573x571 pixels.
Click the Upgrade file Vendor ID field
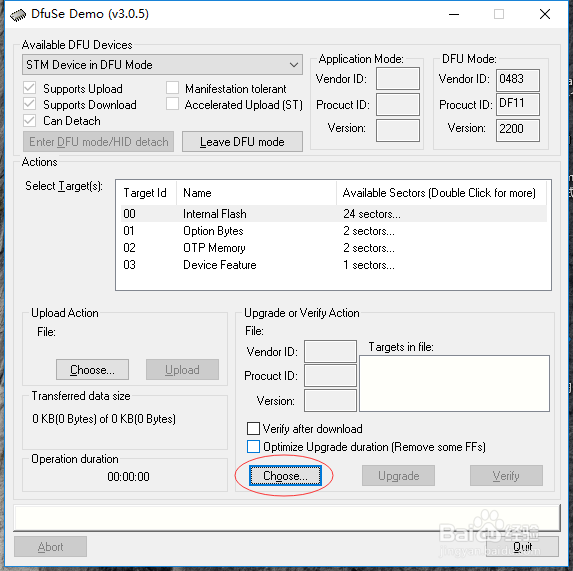tap(330, 351)
